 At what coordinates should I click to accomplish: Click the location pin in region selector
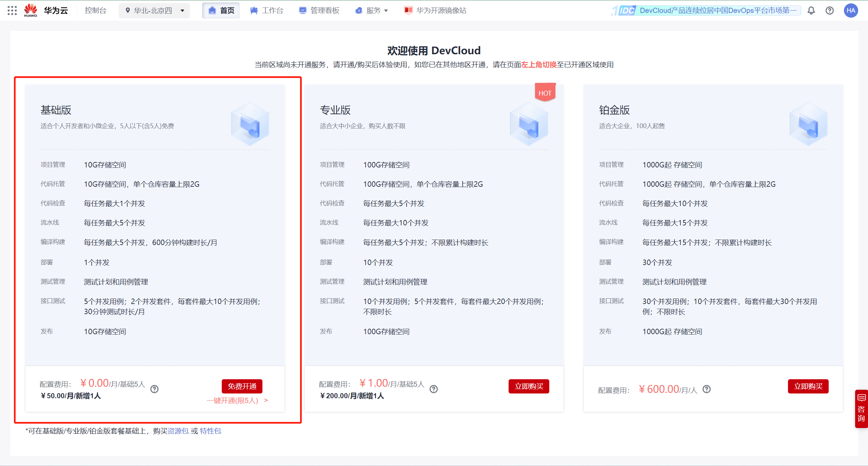coord(127,11)
